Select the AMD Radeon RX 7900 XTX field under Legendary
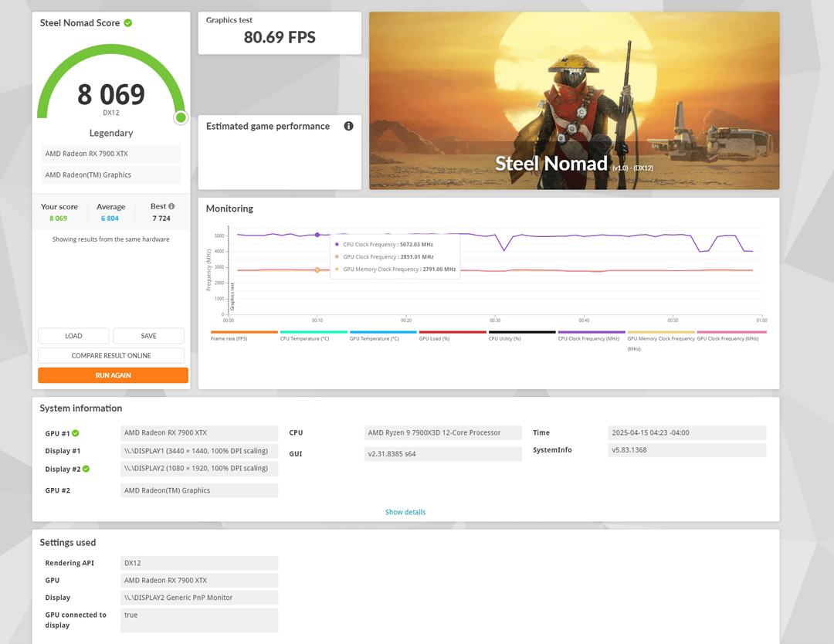Screen dimensions: 834x644 pos(111,154)
